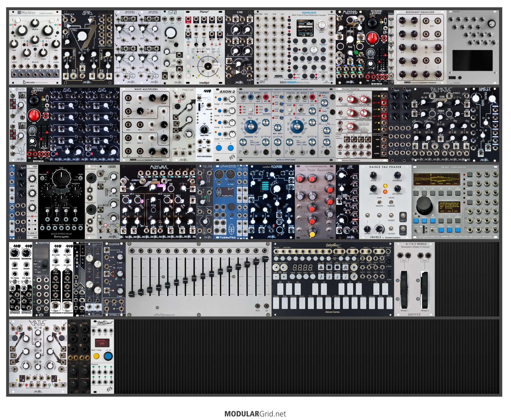The height and width of the screenshot is (420, 511).
Task: Select the Plexiphon module
Action: point(272,202)
